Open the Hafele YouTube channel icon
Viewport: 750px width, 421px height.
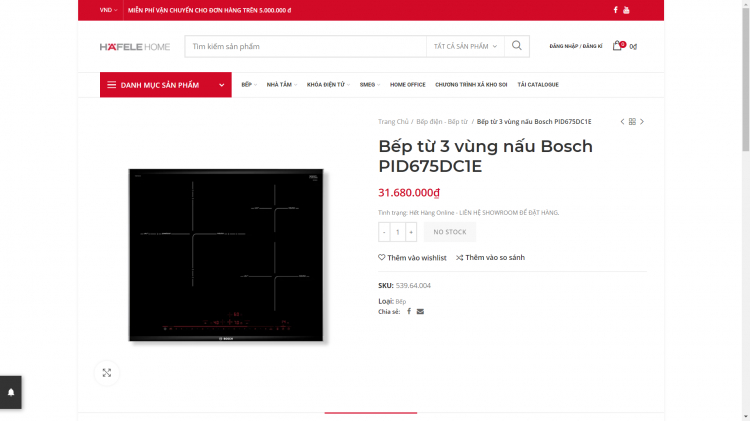click(x=626, y=10)
